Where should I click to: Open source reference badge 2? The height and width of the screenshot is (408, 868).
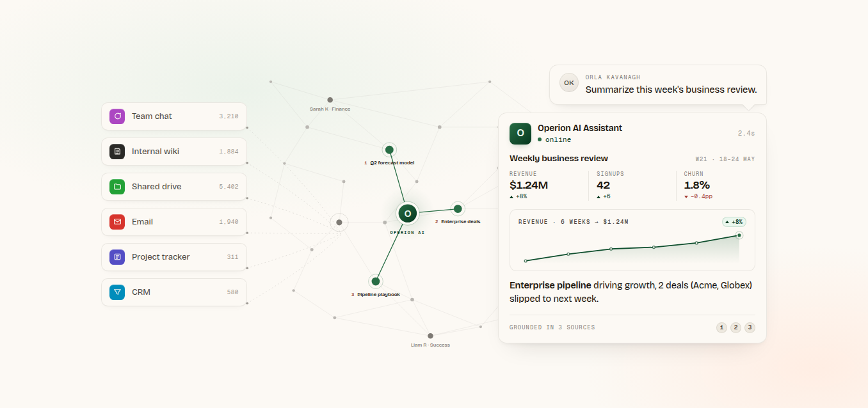click(736, 327)
